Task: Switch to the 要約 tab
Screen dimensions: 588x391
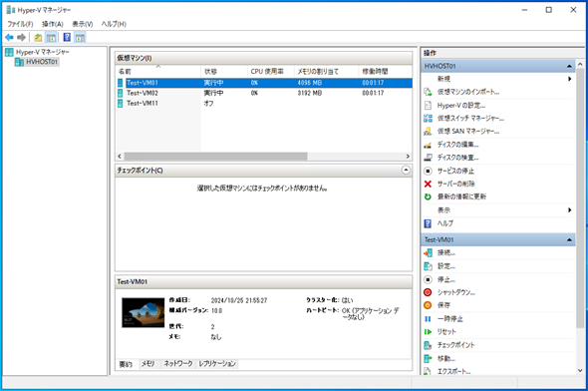Action: pyautogui.click(x=126, y=364)
